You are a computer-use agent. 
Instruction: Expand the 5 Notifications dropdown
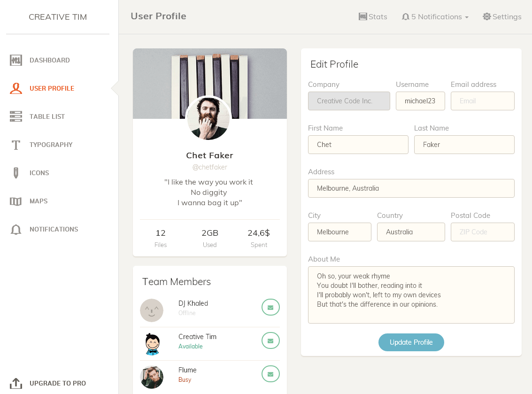(435, 17)
